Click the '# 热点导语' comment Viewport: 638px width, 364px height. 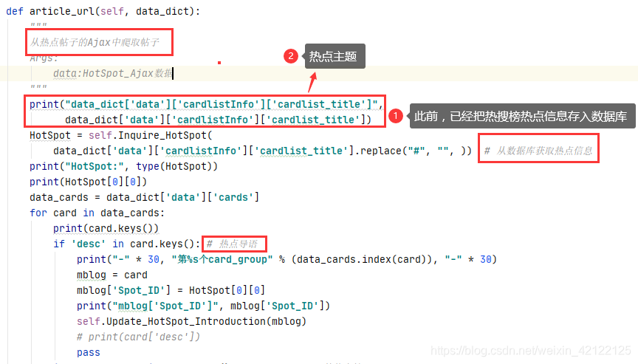232,244
